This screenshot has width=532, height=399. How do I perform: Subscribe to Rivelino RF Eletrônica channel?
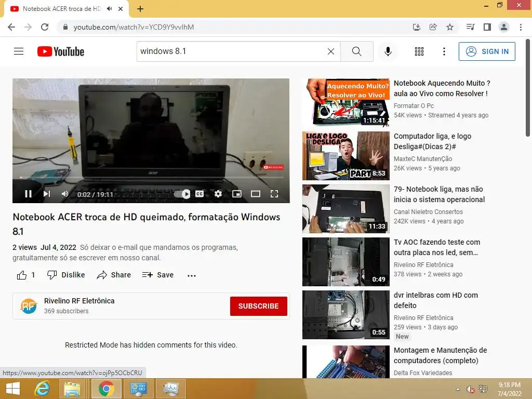coord(259,306)
